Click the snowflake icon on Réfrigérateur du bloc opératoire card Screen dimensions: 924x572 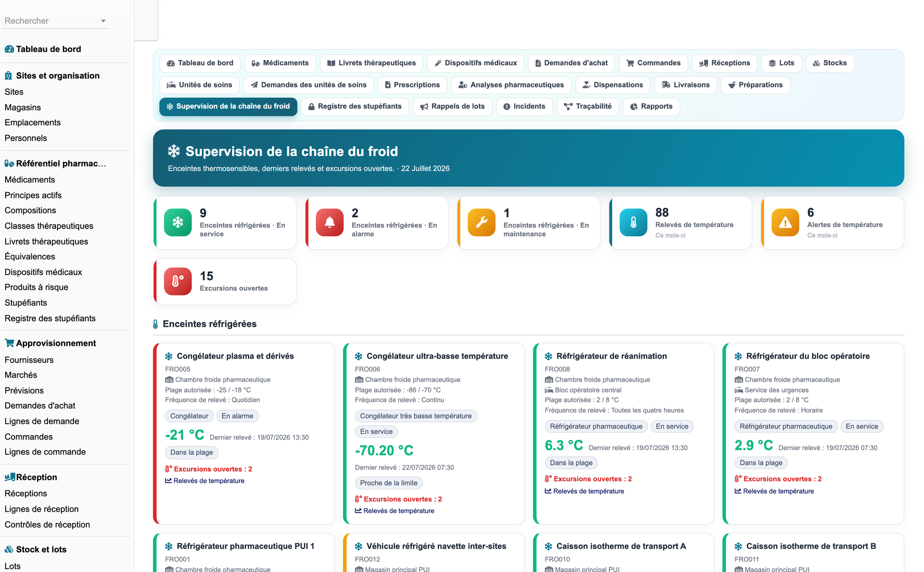738,356
